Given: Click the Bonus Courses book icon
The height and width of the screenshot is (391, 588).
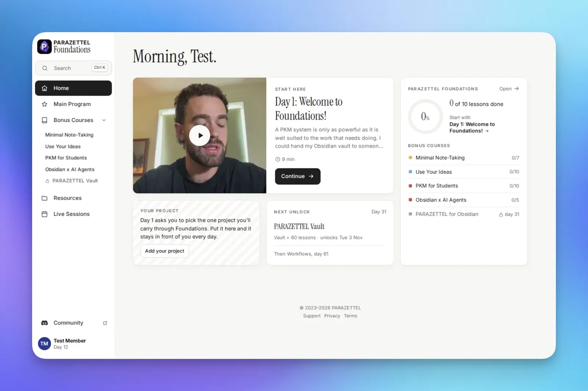Looking at the screenshot, I should (x=44, y=120).
